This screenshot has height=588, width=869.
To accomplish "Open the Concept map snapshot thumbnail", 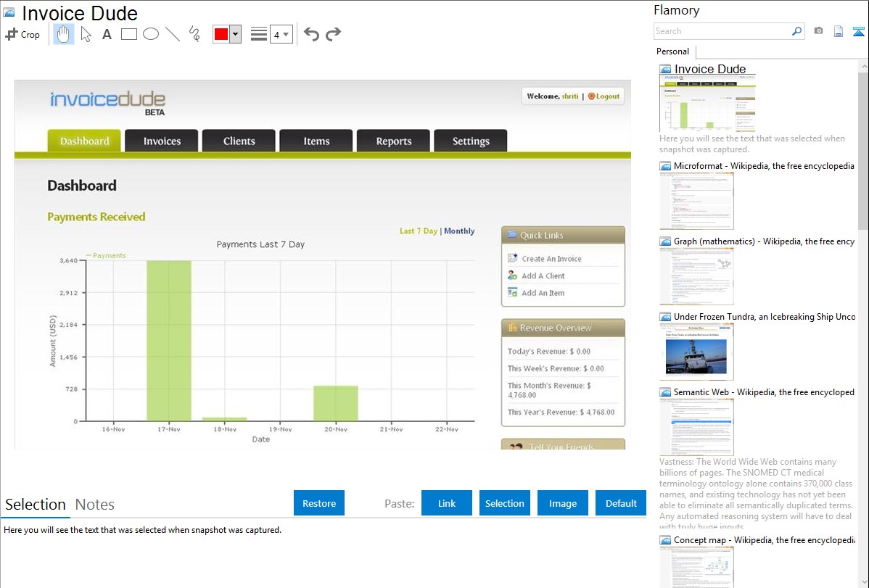I will pyautogui.click(x=696, y=567).
